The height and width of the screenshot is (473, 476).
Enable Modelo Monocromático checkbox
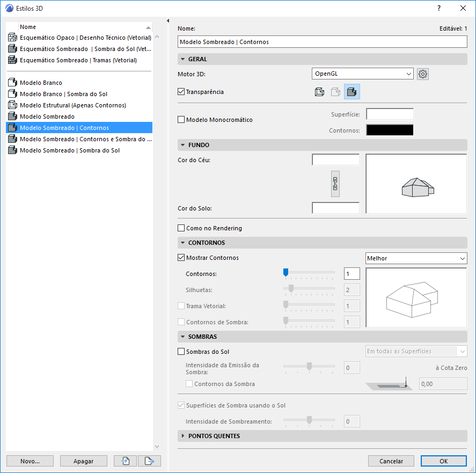point(181,119)
